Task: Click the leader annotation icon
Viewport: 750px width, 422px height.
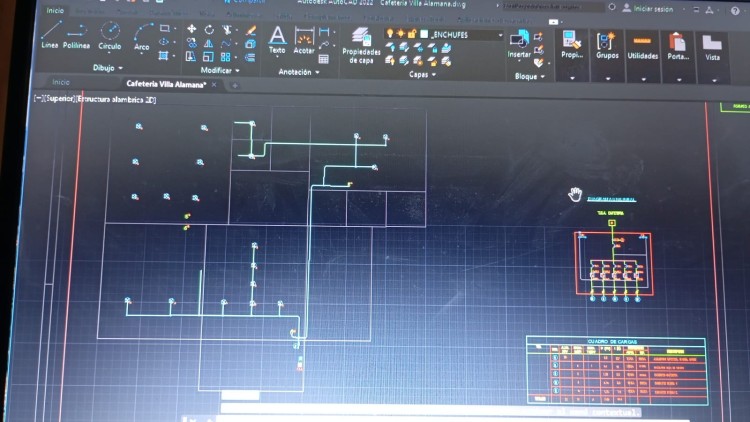Action: coord(324,45)
